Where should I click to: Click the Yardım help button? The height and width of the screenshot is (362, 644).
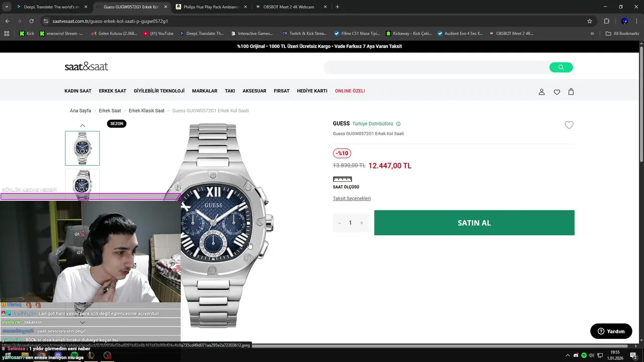pyautogui.click(x=611, y=331)
